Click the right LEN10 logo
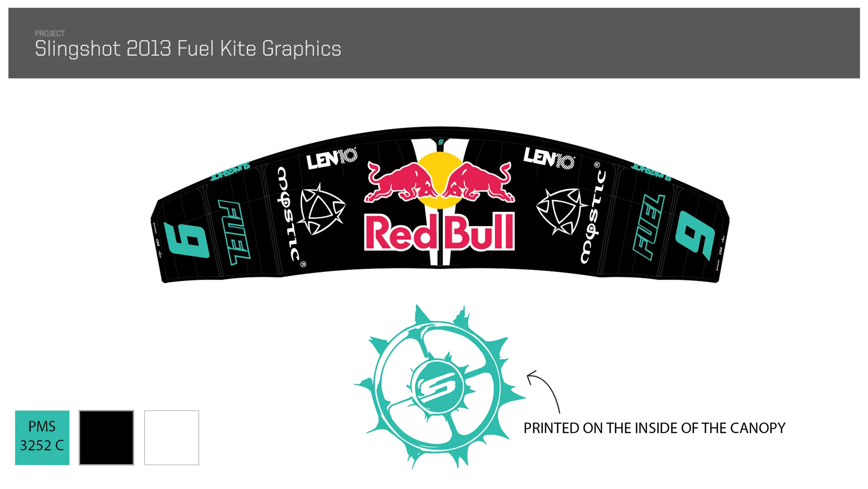Viewport: 868px width, 489px height. pos(549,158)
